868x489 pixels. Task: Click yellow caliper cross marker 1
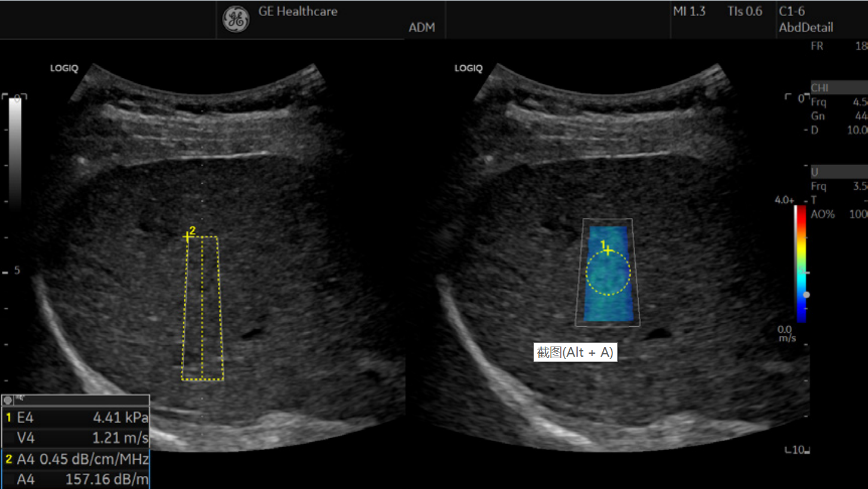608,251
